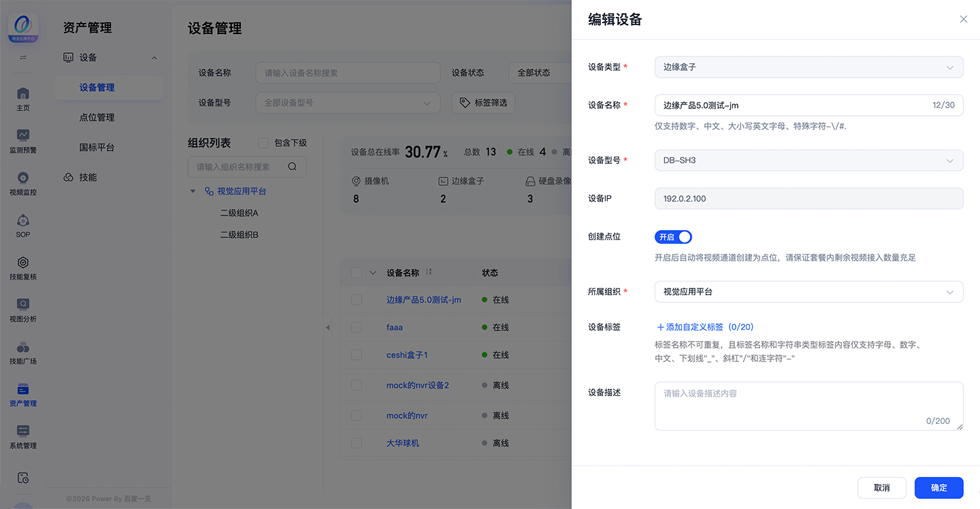Select checkbox for mock的nvr设备2 row

coord(357,385)
